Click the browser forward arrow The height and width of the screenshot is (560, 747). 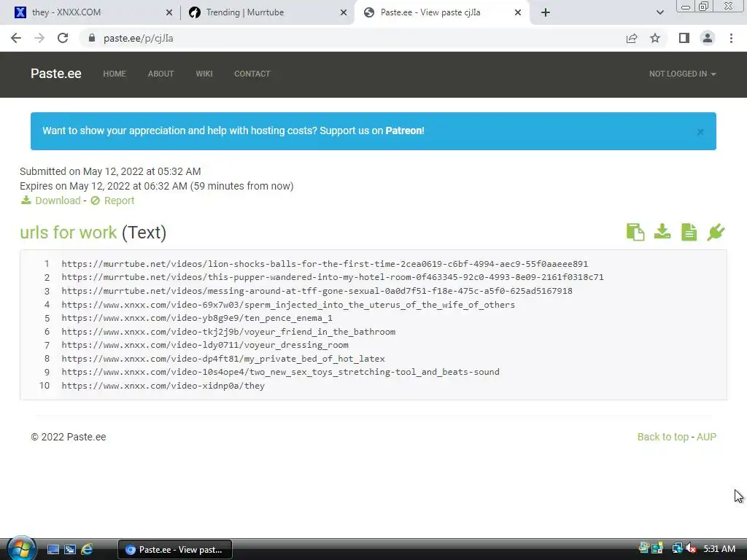pos(39,38)
